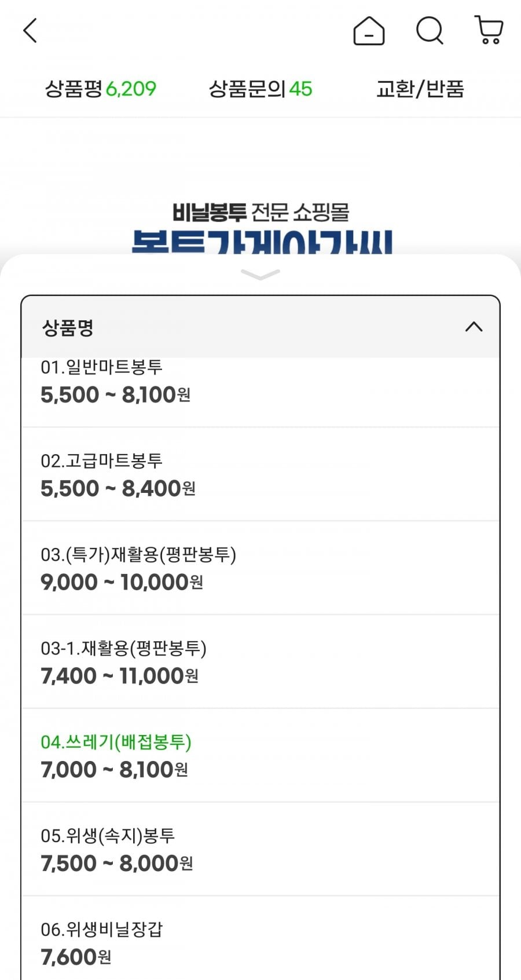521x980 pixels.
Task: Open the 상품문의 45 tab
Action: point(260,89)
